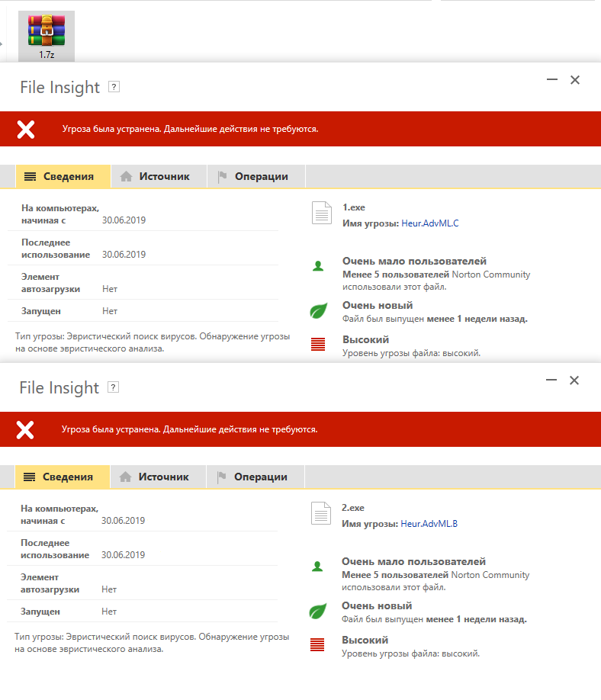Click 'Уровень угрозы файла: высокий' in 2.exe window
Image resolution: width=601 pixels, height=700 pixels.
(x=411, y=653)
